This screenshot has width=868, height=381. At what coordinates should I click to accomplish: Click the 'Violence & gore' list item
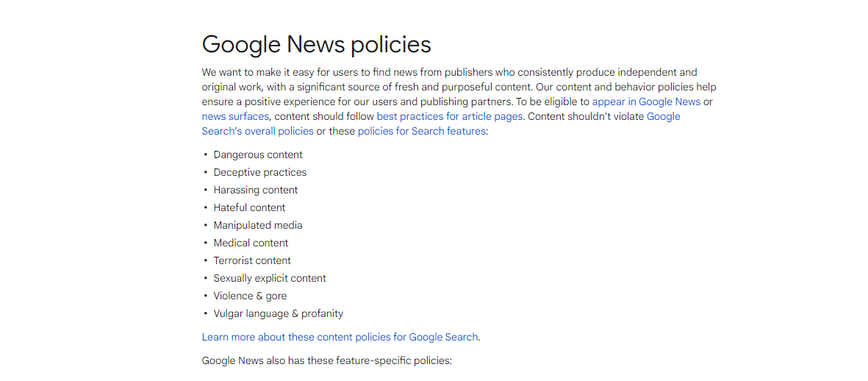(x=250, y=296)
